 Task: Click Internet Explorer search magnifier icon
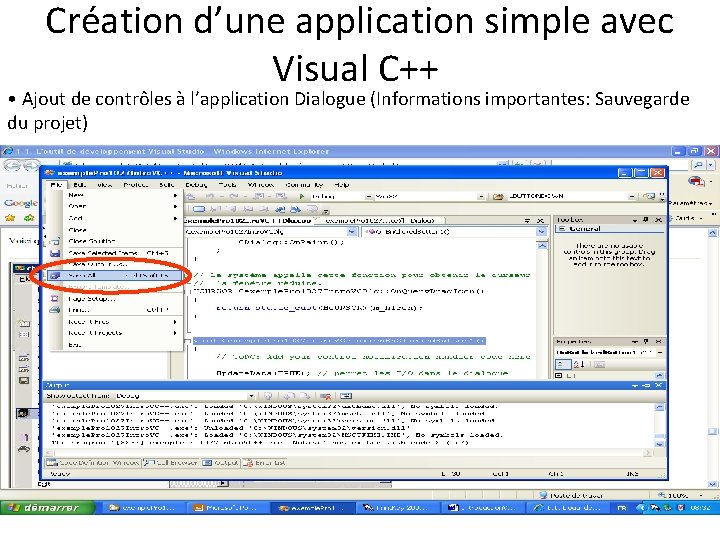pos(698,165)
